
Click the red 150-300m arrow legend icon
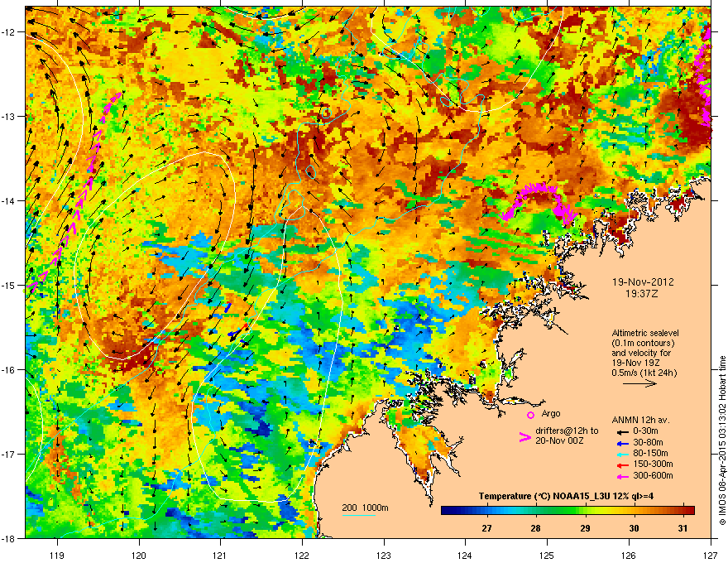[623, 464]
